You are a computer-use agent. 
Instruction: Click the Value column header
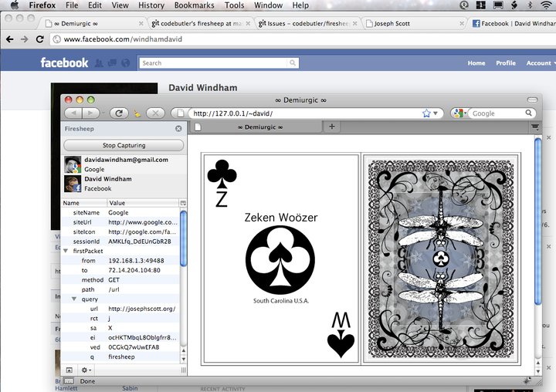(144, 203)
